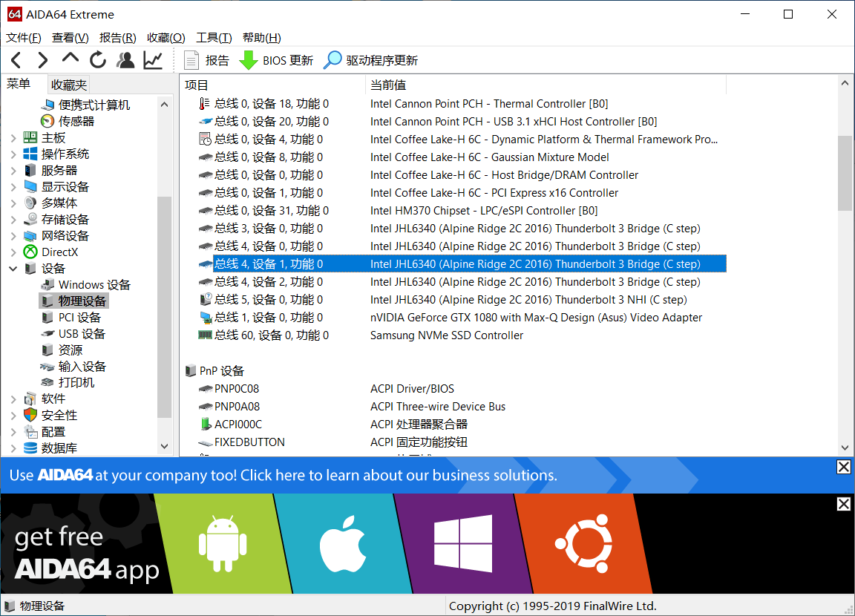Select the Samsung NVMe SSD Controller row
855x616 pixels.
click(462, 335)
